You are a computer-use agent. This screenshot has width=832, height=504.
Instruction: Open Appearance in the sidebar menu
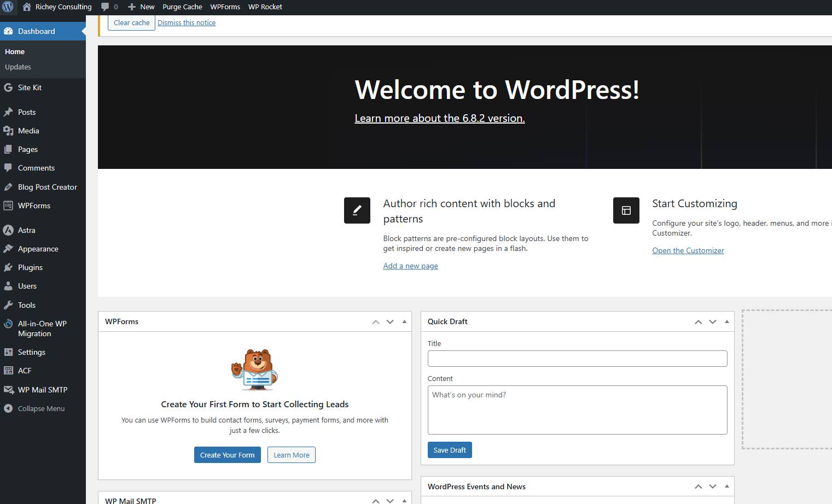click(38, 249)
